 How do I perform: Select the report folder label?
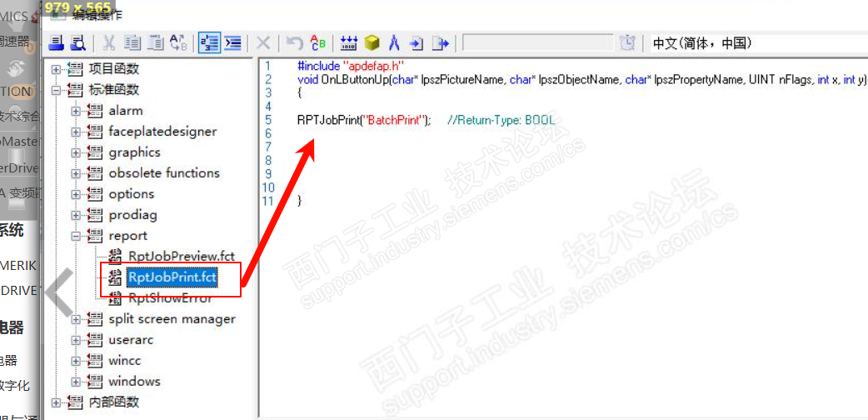[128, 236]
